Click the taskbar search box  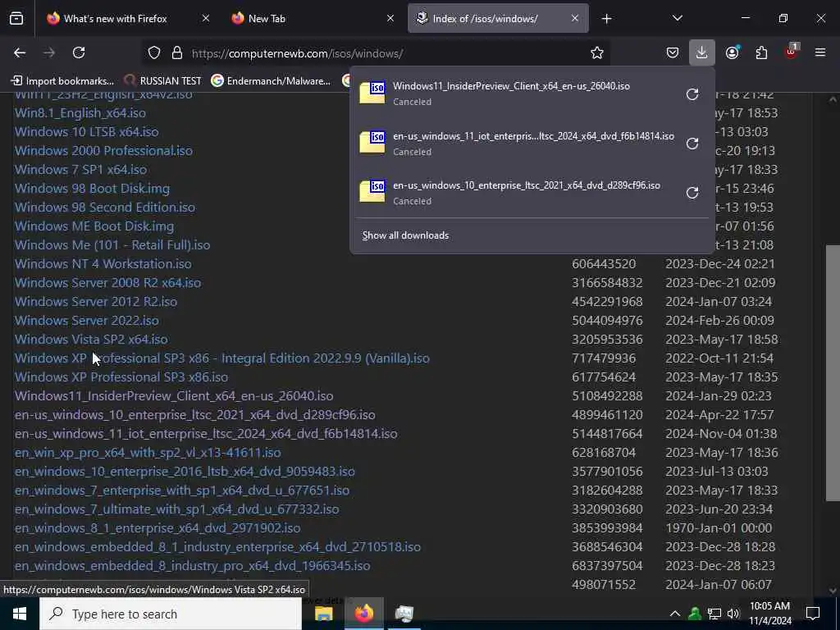coord(171,614)
